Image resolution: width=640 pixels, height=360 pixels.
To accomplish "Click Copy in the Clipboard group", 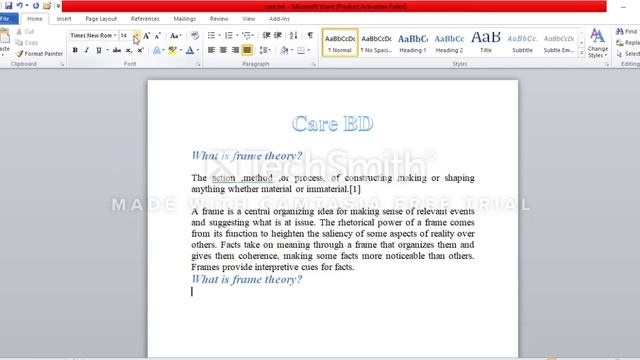I will pos(27,42).
